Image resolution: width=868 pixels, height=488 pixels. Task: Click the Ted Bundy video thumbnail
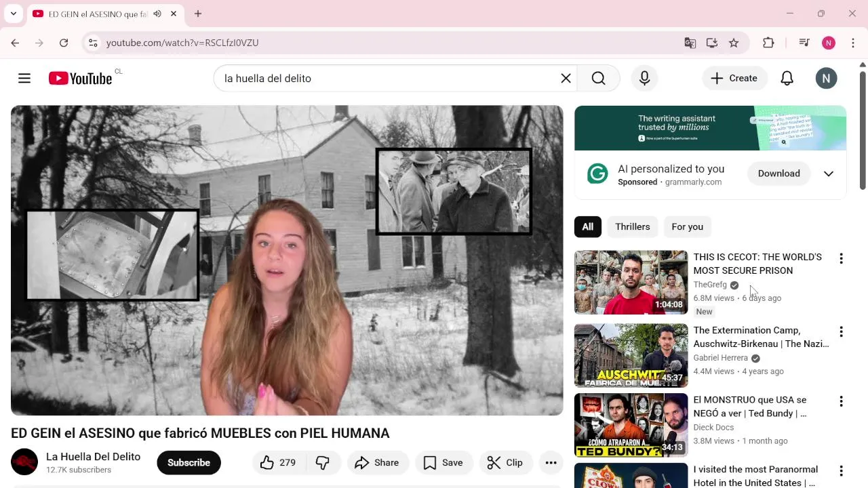(631, 426)
